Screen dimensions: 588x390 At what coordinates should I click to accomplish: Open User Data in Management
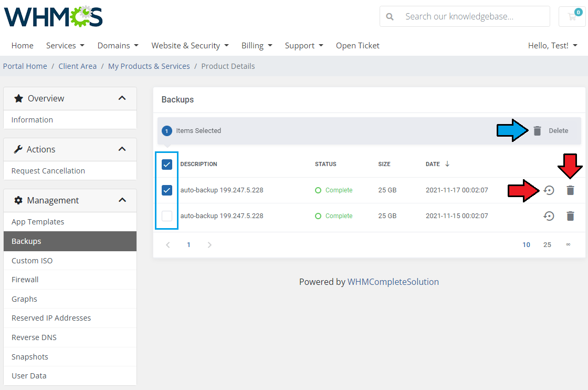(70, 376)
